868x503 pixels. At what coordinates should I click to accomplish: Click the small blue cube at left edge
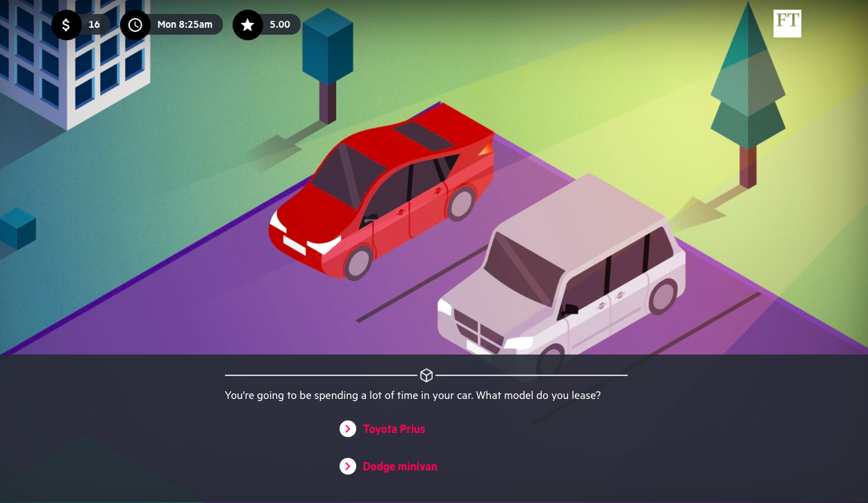pos(17,229)
